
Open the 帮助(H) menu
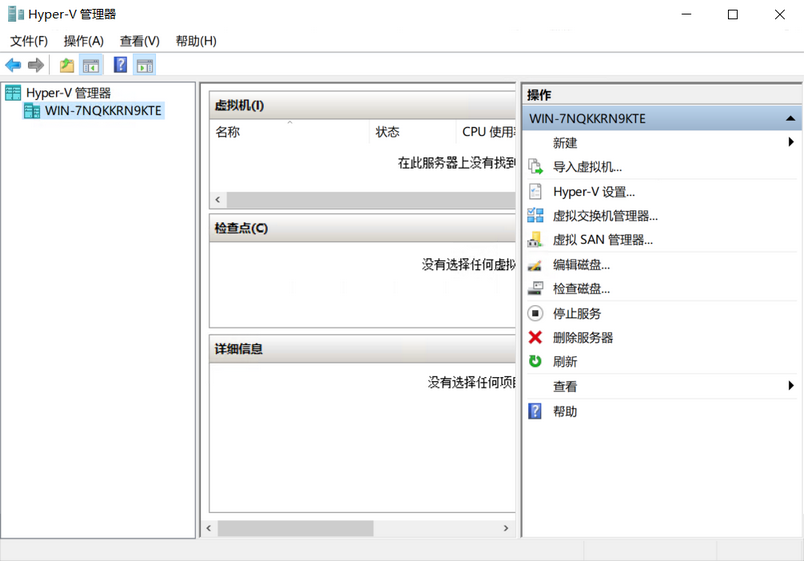point(196,41)
